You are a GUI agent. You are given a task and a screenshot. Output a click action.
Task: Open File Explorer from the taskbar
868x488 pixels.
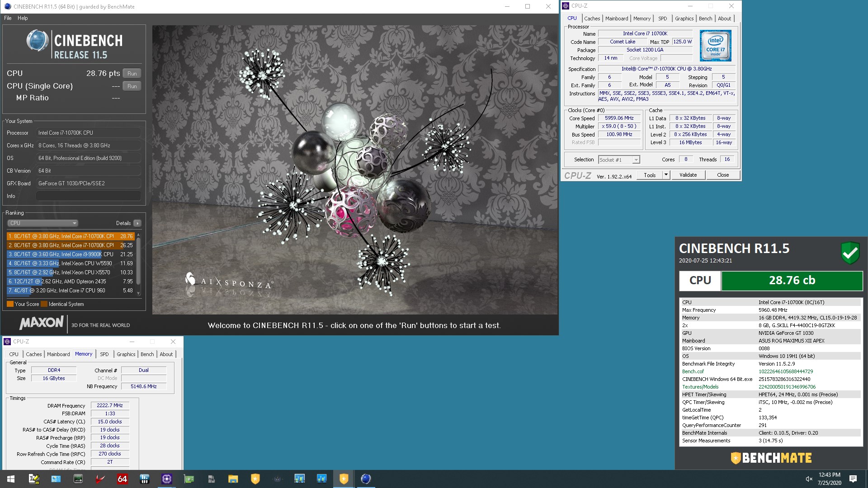click(x=233, y=479)
